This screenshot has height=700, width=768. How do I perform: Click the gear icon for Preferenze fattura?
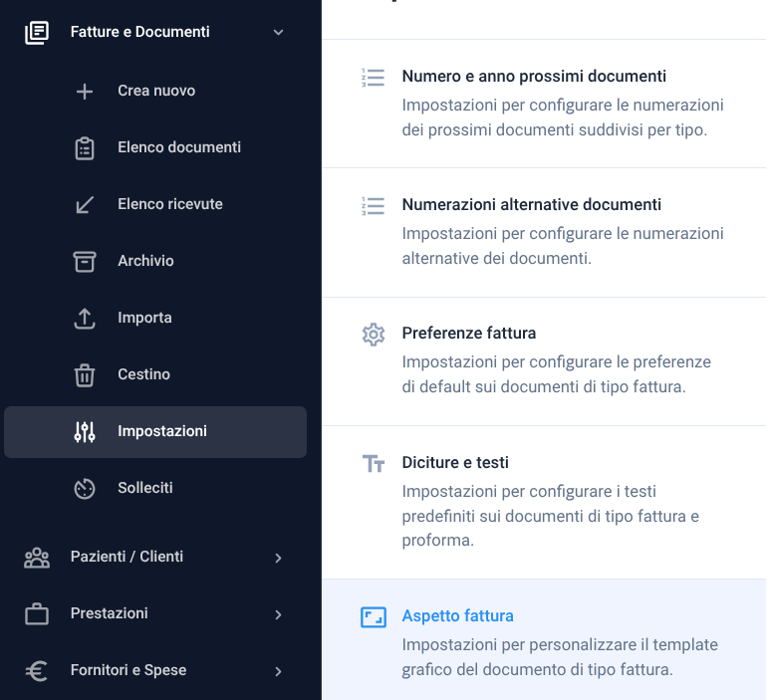(374, 335)
